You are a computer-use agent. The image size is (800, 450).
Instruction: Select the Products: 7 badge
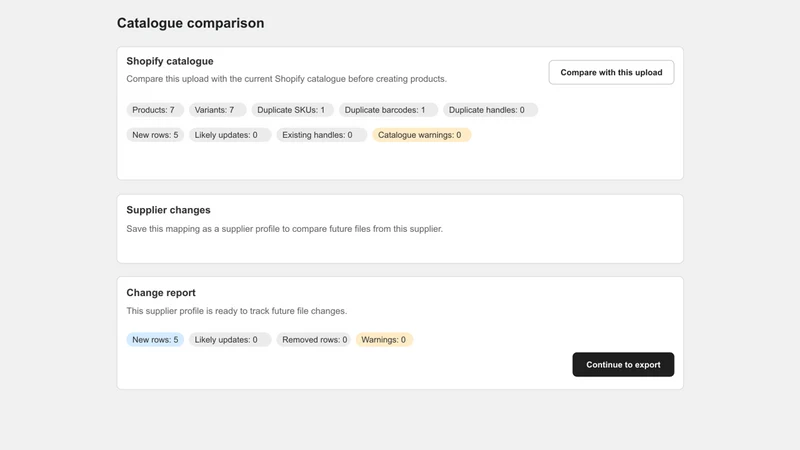pyautogui.click(x=155, y=110)
